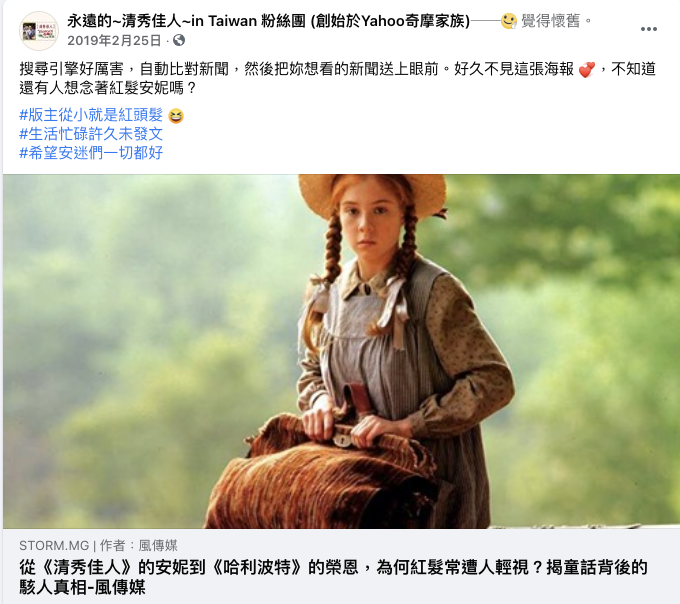This screenshot has width=680, height=604.
Task: Click the globe public audience icon
Action: pyautogui.click(x=179, y=40)
